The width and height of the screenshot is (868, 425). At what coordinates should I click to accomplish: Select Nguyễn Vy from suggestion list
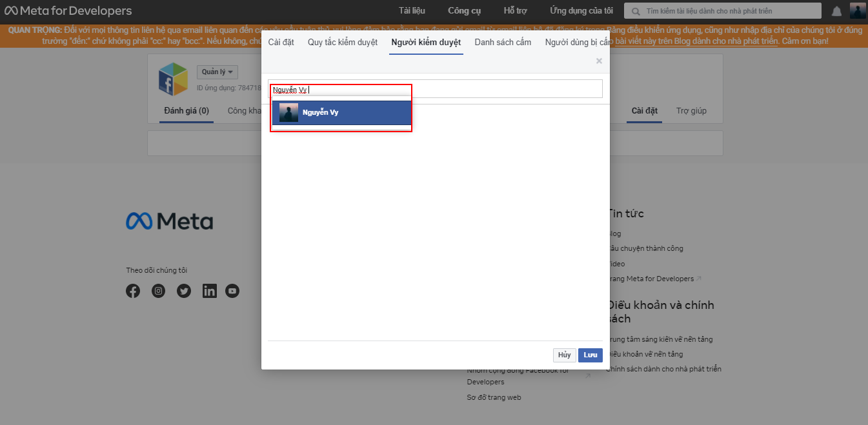tap(341, 113)
